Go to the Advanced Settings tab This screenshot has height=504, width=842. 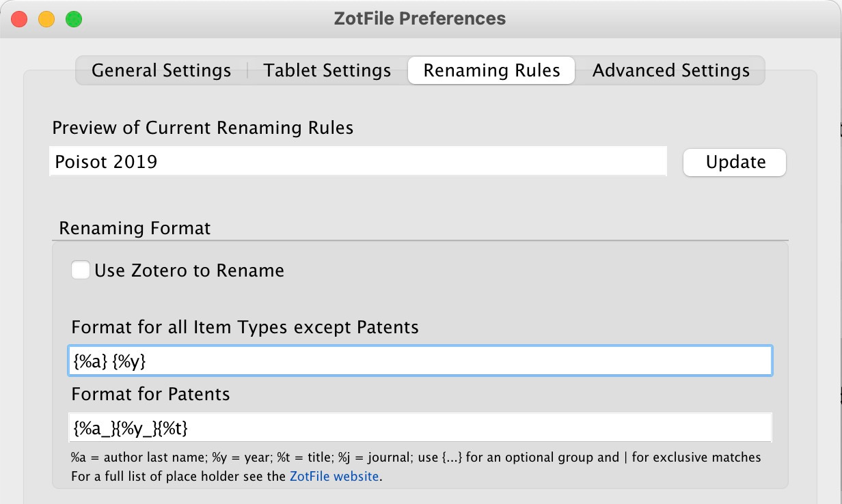point(670,70)
